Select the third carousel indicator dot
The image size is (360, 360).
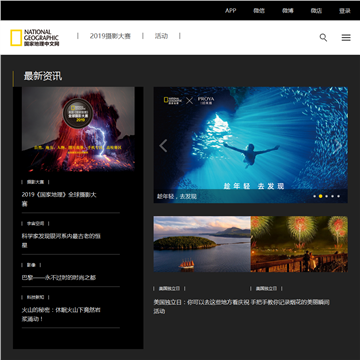(326, 196)
